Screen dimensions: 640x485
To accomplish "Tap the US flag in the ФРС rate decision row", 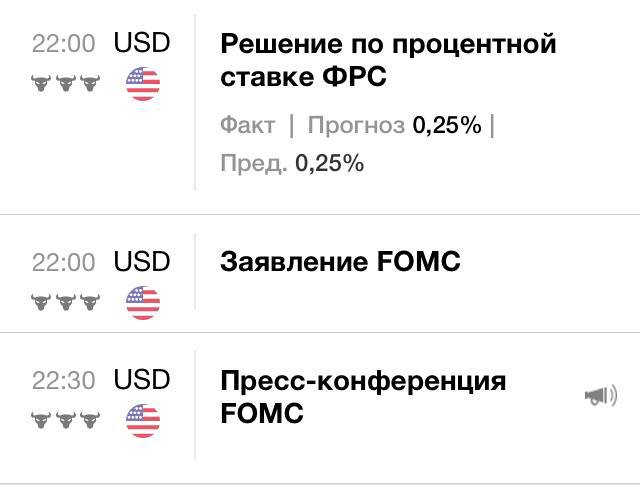I will 143,84.
